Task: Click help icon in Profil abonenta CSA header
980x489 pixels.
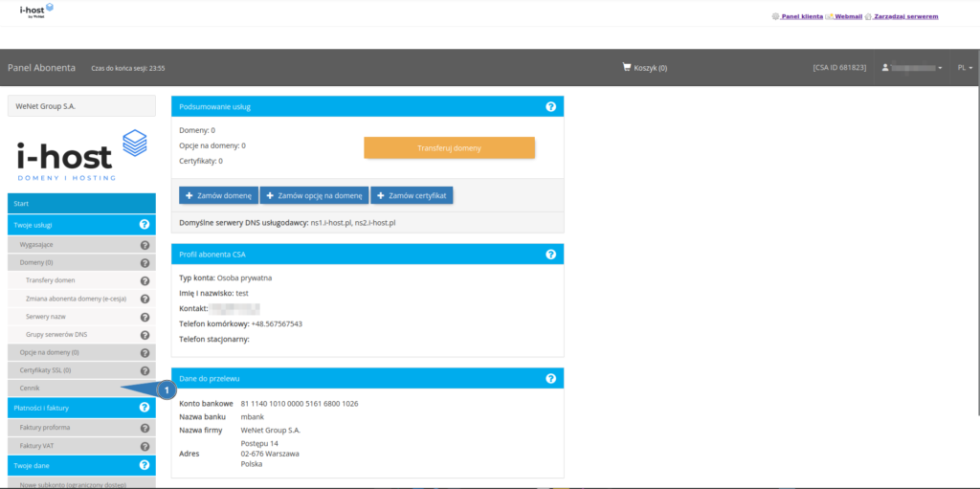Action: coord(550,255)
